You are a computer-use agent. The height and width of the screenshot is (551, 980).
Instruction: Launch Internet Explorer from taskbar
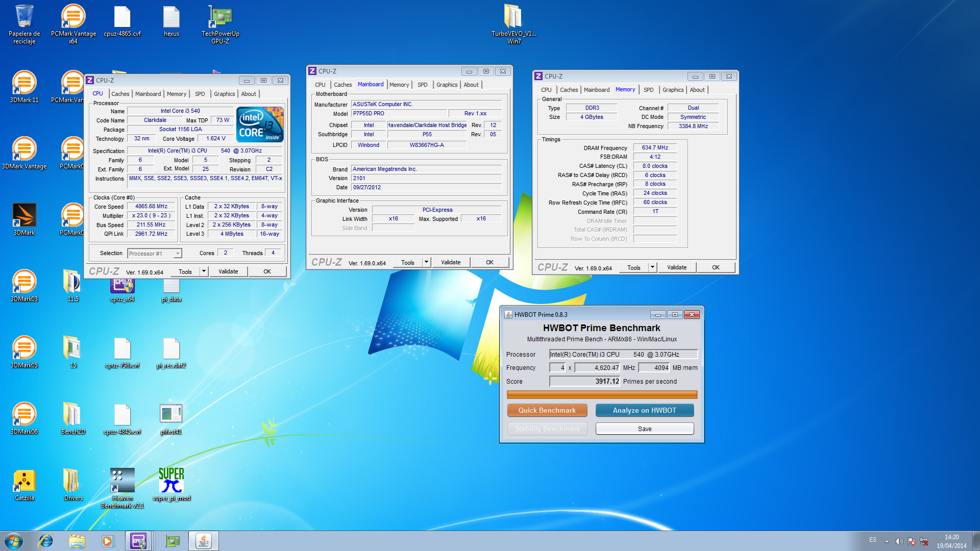46,541
